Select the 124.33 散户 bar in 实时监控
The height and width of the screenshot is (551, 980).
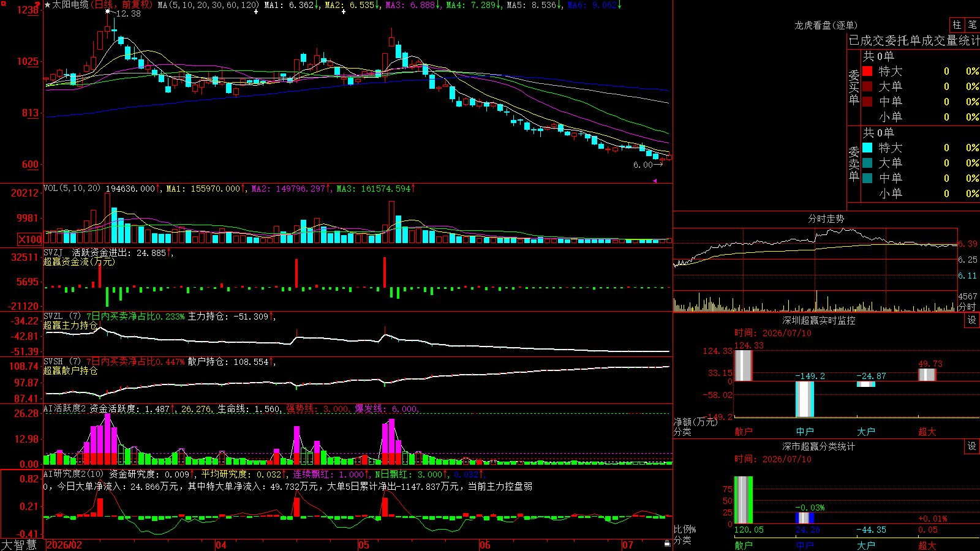(743, 365)
